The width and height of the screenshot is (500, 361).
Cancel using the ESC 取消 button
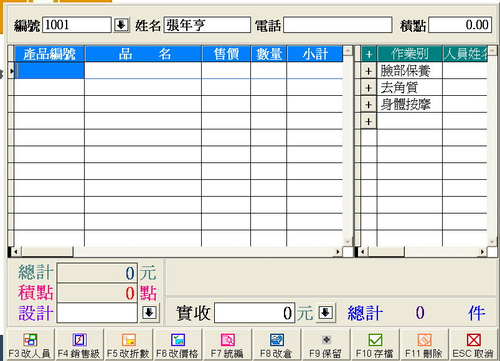[x=473, y=345]
